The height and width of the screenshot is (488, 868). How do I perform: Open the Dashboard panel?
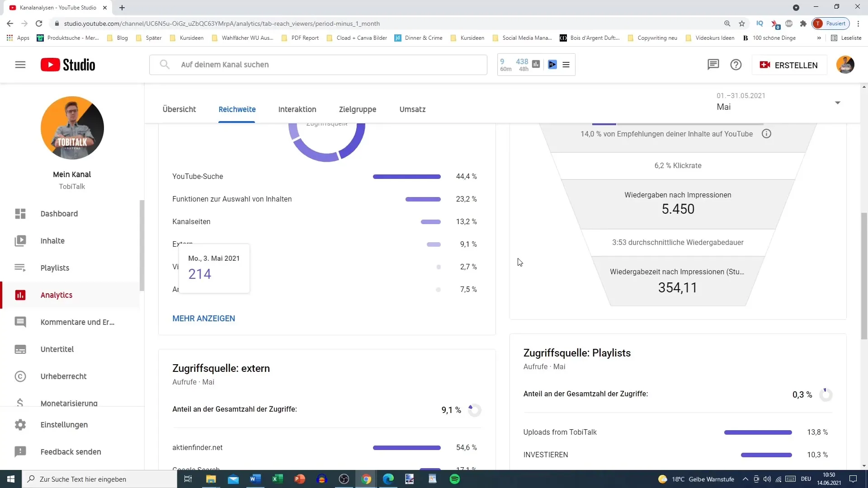click(x=58, y=213)
